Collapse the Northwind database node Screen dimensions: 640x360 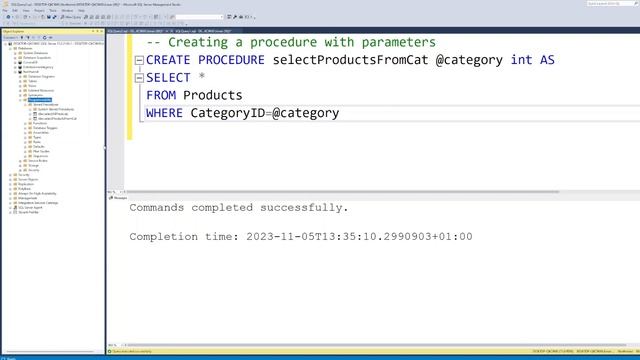pyautogui.click(x=15, y=72)
